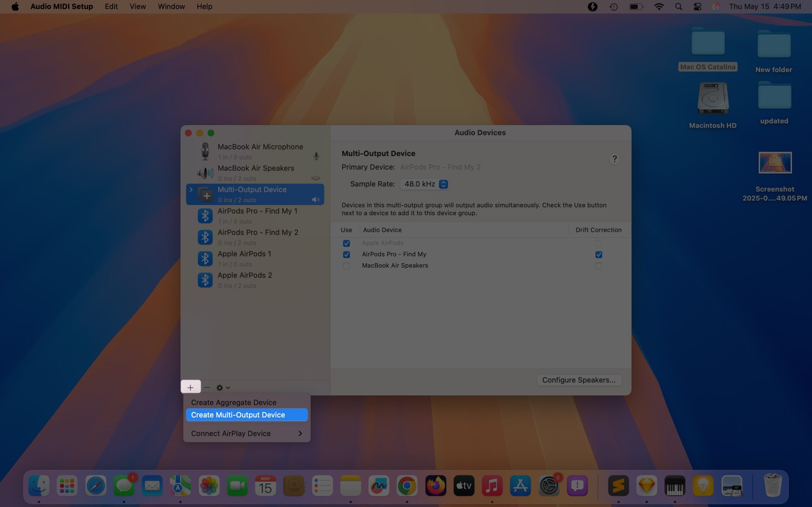Click the speaker output icon on Multi-Output Device row
This screenshot has width=812, height=507.
[315, 199]
